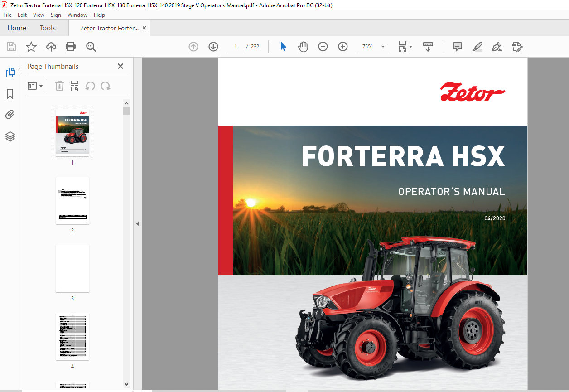Click the total pages 232 label
Viewport: 569px width, 392px height.
point(255,47)
